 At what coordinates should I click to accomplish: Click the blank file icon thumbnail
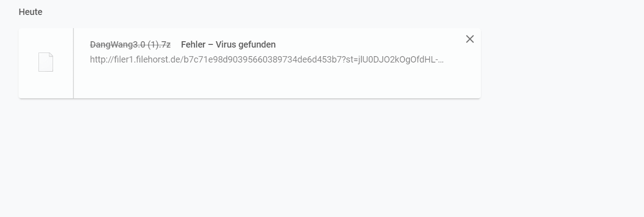(46, 62)
